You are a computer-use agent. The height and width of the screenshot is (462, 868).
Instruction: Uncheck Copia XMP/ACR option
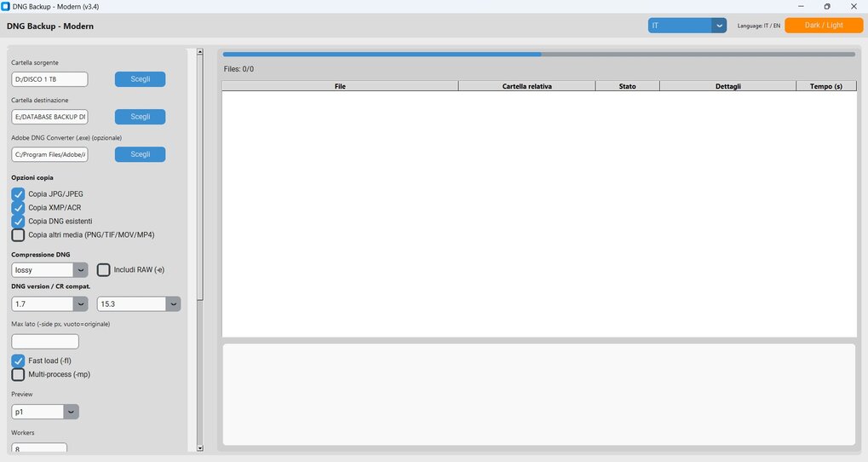[x=18, y=208]
